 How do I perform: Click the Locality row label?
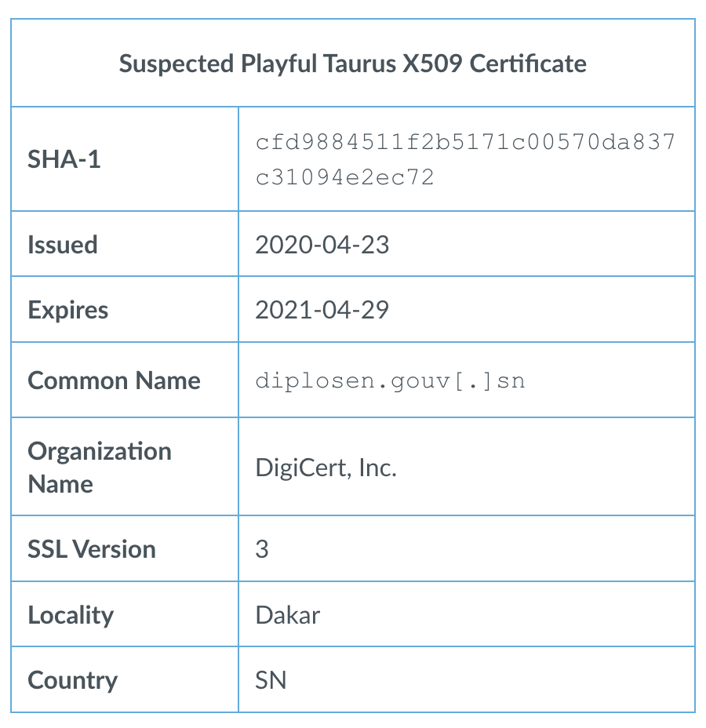[x=71, y=615]
